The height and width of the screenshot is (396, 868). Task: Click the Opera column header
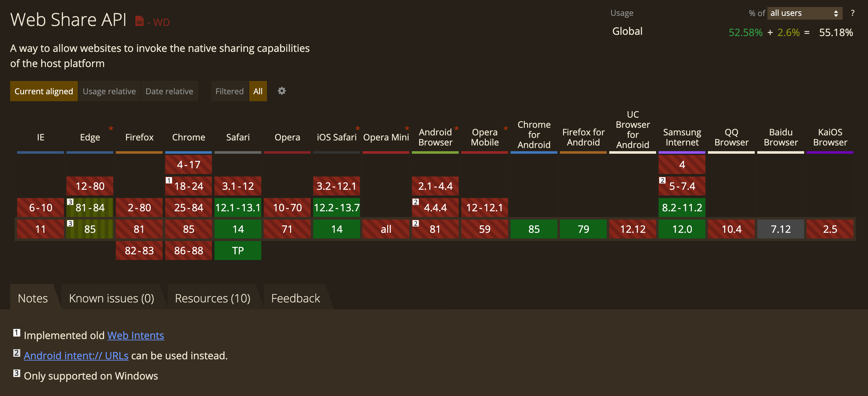(287, 137)
